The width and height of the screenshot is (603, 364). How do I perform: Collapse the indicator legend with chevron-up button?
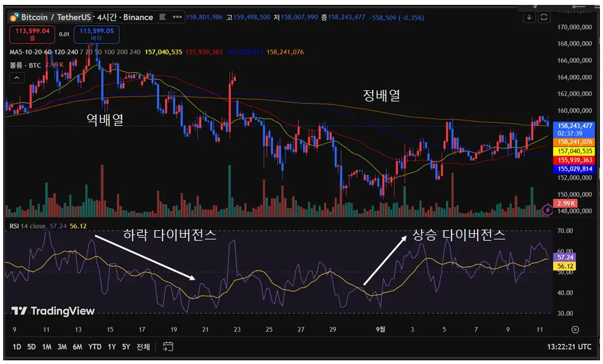pos(16,78)
